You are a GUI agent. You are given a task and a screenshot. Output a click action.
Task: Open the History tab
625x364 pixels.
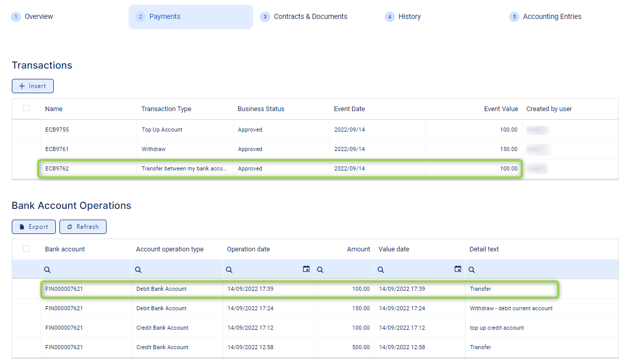click(x=409, y=17)
